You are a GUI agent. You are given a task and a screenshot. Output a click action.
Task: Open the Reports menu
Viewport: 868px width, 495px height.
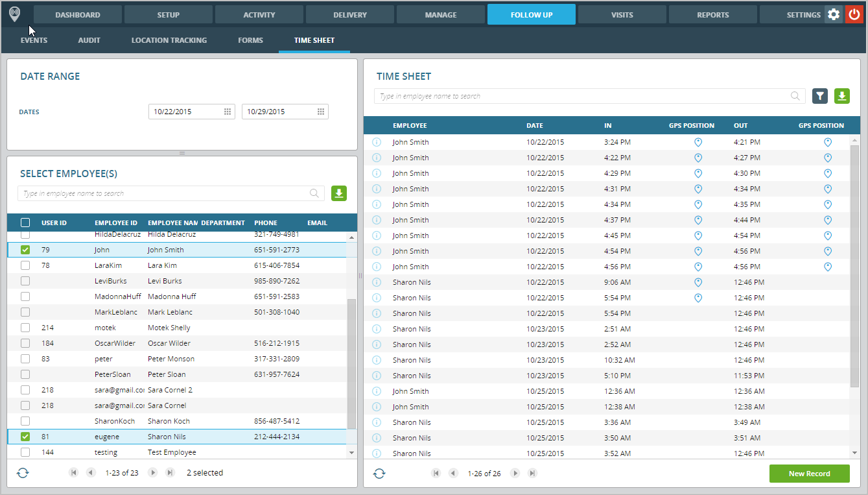point(713,14)
